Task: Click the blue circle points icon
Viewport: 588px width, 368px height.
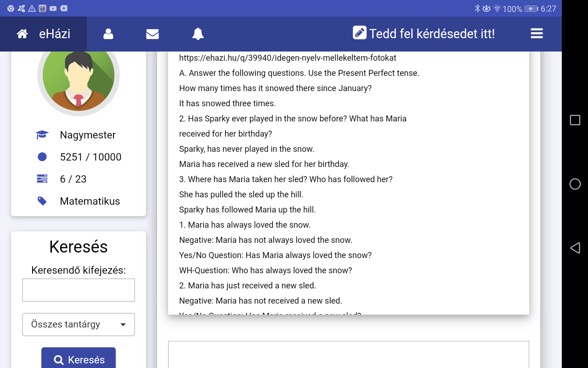Action: (42, 157)
